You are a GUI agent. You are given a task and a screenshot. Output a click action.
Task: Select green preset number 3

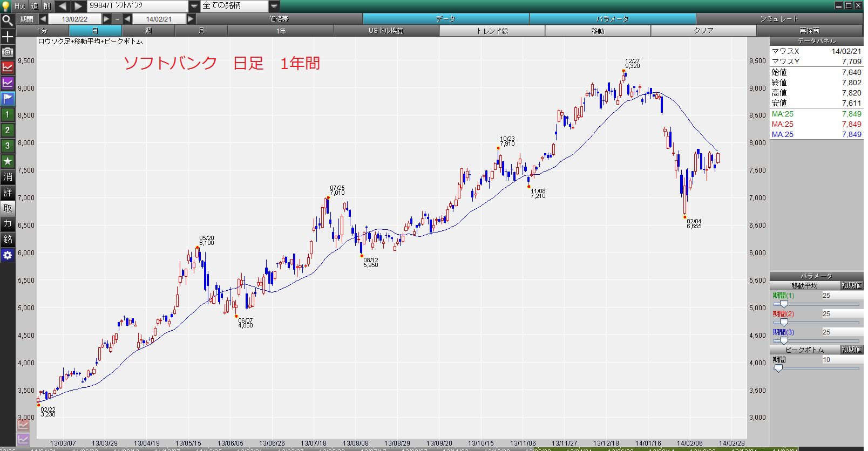pyautogui.click(x=8, y=146)
